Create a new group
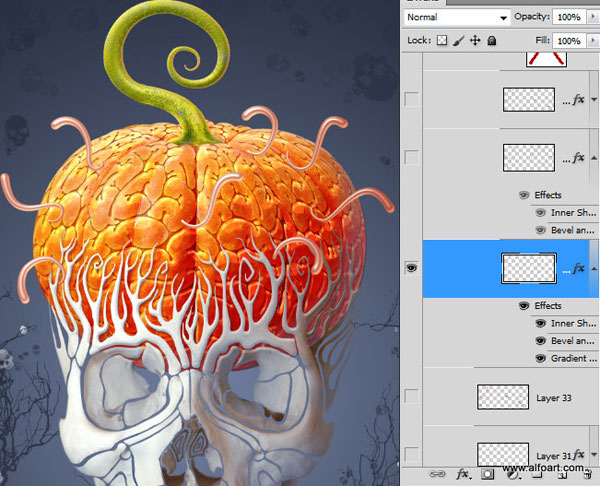 538,475
